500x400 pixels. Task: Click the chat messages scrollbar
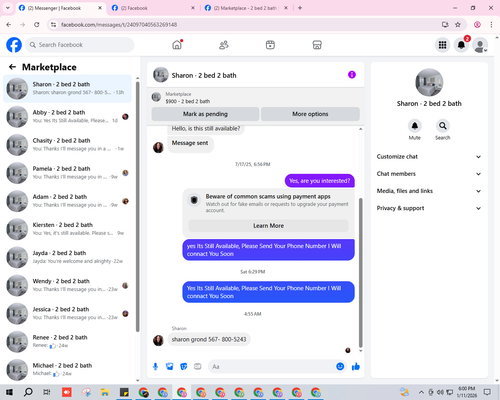pos(360,273)
